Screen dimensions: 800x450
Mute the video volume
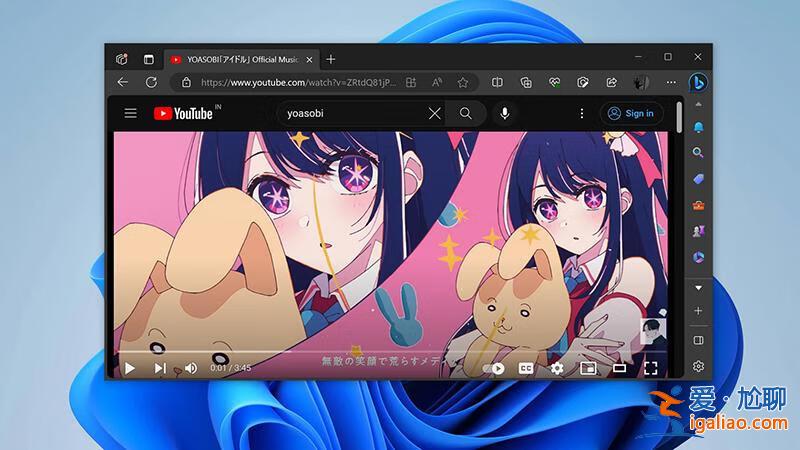point(191,368)
